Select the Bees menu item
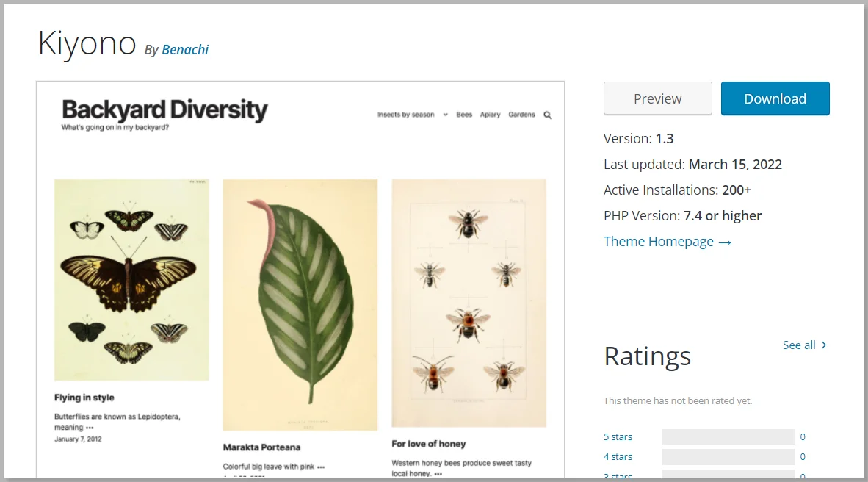The height and width of the screenshot is (482, 868). click(x=464, y=115)
